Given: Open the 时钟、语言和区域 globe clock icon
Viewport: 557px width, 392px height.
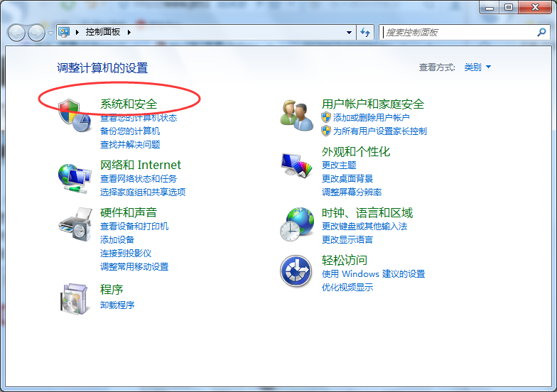Looking at the screenshot, I should 297,224.
